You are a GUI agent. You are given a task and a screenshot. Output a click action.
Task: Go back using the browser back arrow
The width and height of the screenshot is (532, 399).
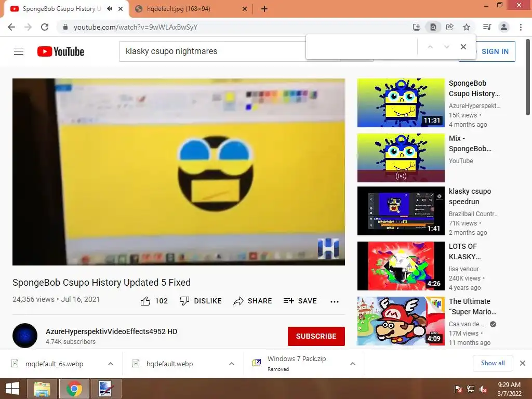[11, 27]
